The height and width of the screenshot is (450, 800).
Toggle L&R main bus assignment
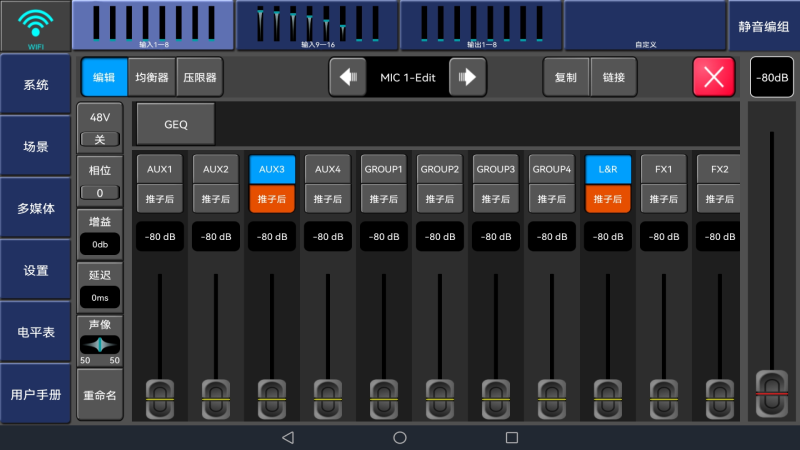tap(608, 169)
